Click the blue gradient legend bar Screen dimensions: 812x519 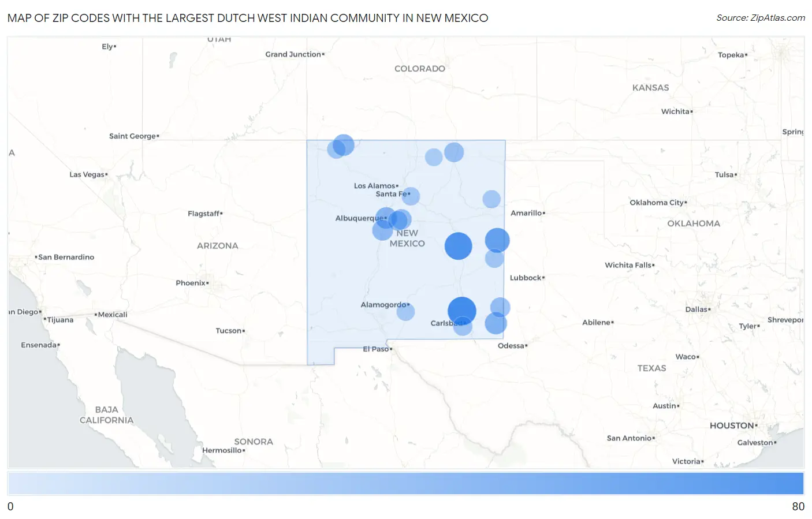(405, 483)
